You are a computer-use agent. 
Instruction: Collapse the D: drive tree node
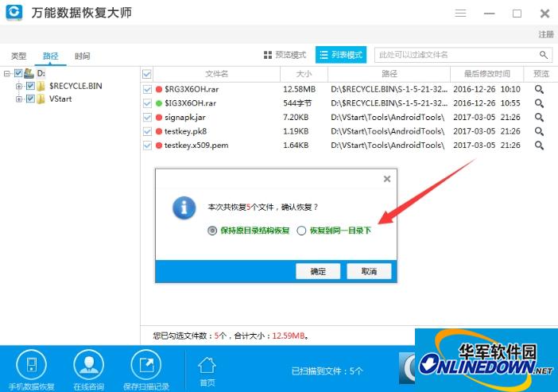click(x=6, y=74)
